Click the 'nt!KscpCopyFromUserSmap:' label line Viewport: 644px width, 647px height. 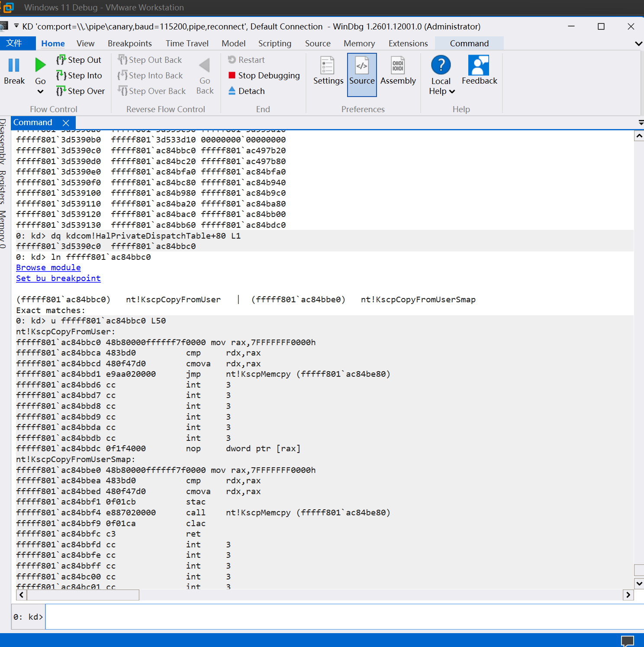76,459
